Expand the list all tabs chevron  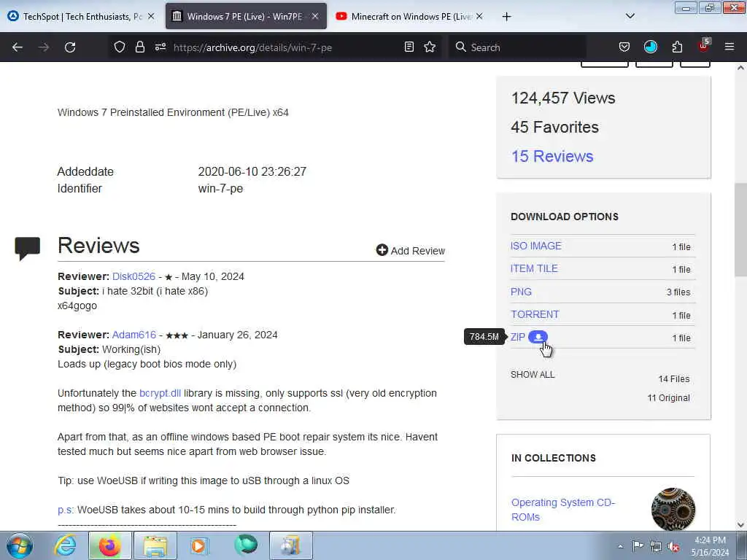pos(630,16)
